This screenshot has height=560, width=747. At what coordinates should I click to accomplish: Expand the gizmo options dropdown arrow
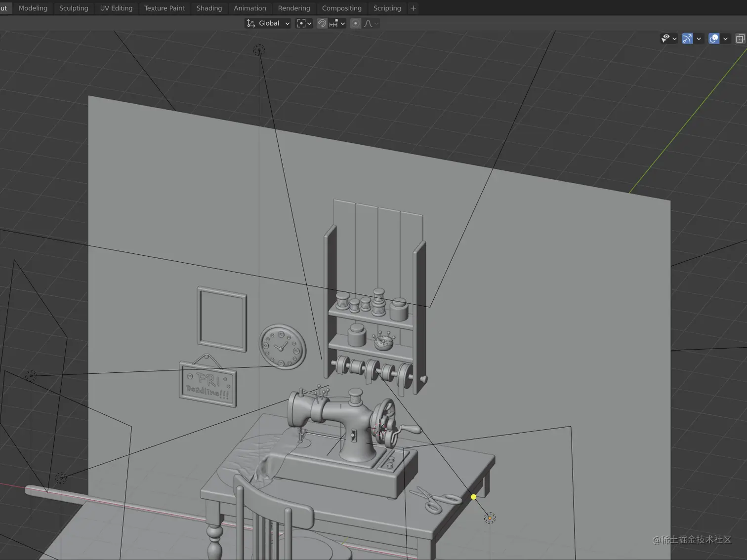click(699, 39)
